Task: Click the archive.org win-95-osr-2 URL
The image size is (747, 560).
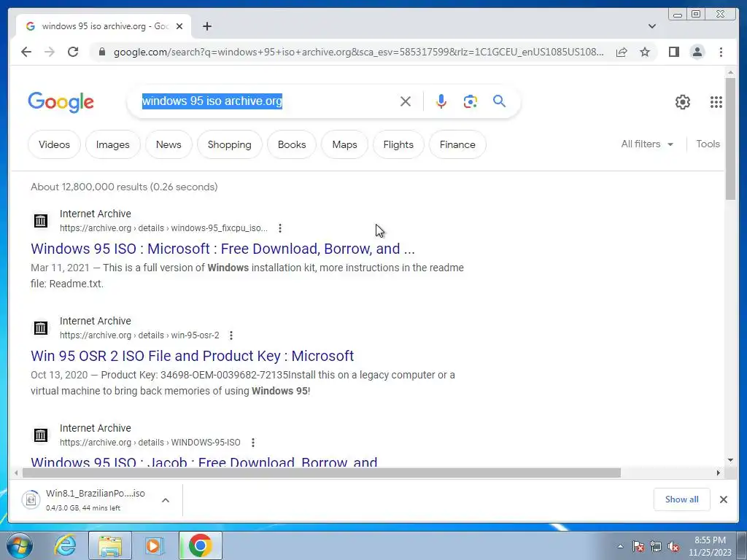Action: pyautogui.click(x=139, y=335)
